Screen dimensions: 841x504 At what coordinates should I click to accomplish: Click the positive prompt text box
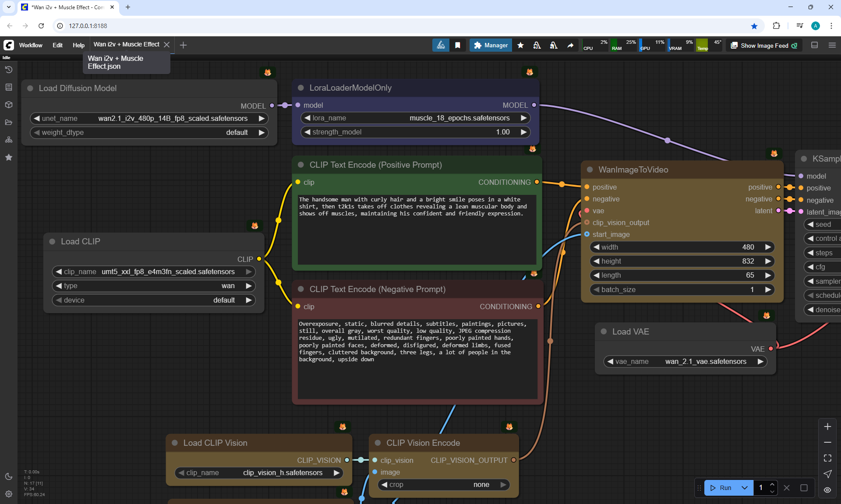(x=417, y=230)
